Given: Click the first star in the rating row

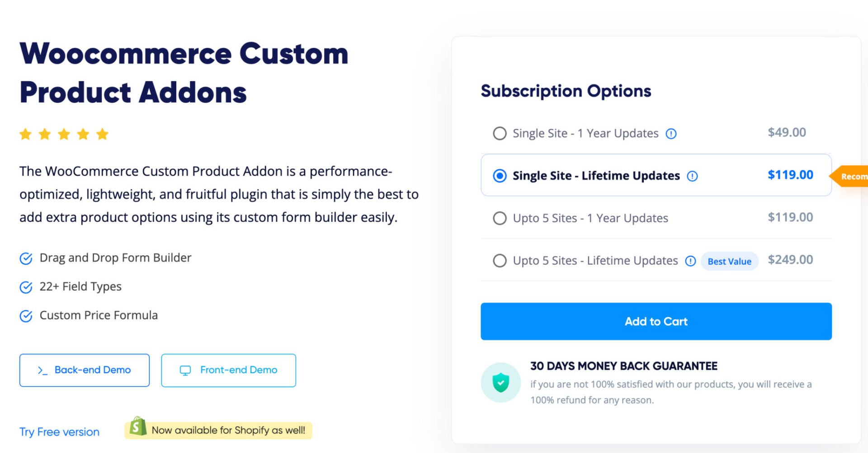Looking at the screenshot, I should tap(25, 134).
